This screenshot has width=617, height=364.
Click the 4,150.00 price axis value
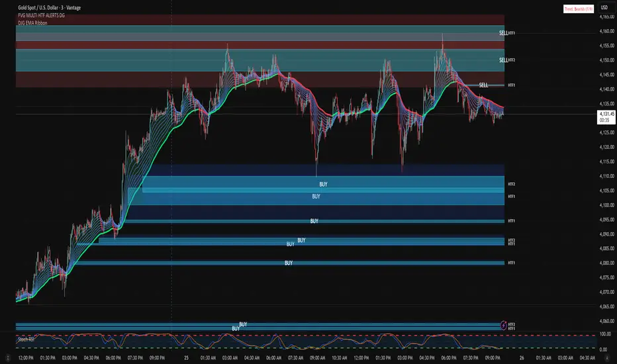(606, 60)
